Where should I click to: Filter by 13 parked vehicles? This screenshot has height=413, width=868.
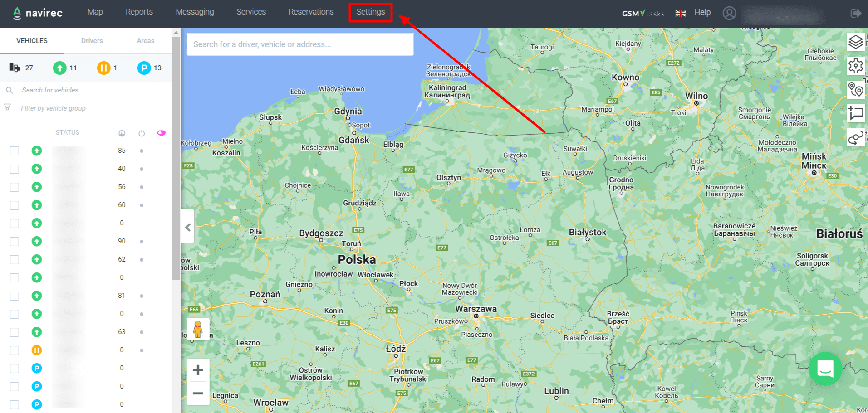144,68
